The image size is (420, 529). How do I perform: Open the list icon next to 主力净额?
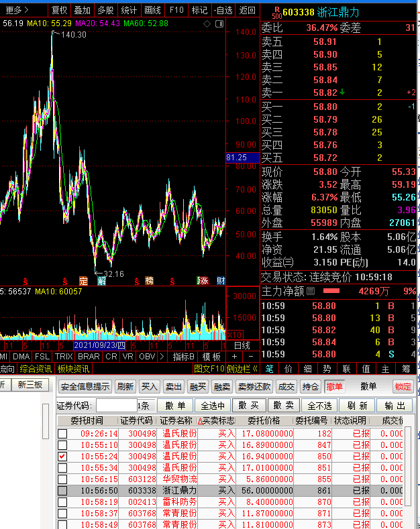click(x=311, y=291)
